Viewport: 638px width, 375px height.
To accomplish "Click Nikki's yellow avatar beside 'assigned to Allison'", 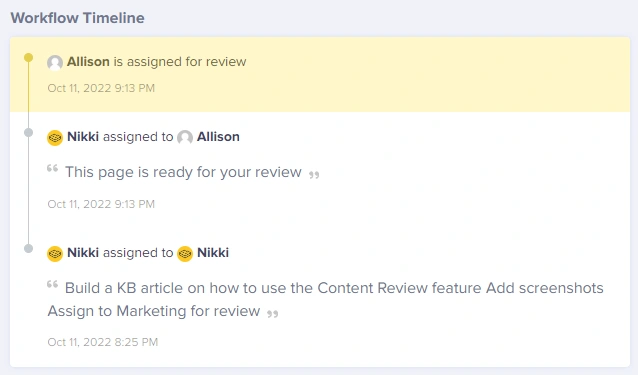I will 55,138.
